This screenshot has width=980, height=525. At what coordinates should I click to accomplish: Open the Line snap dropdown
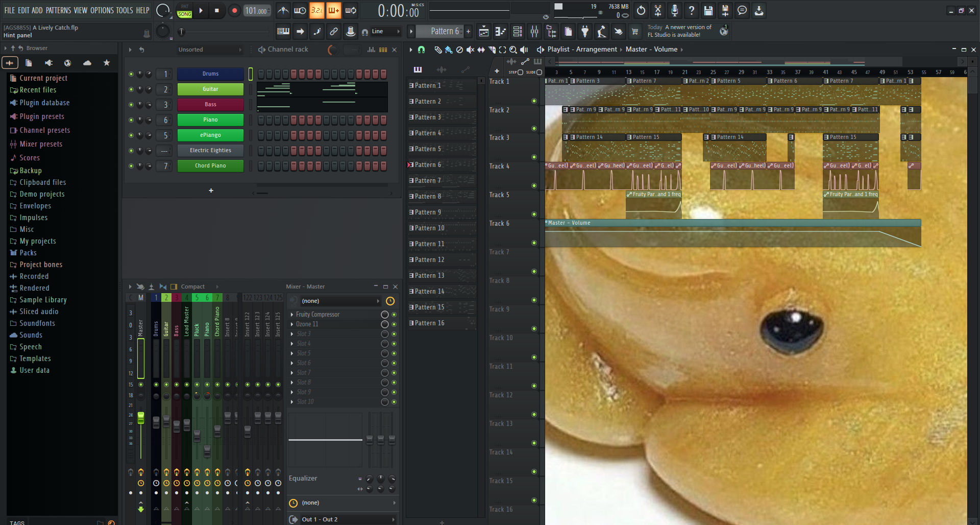point(386,32)
